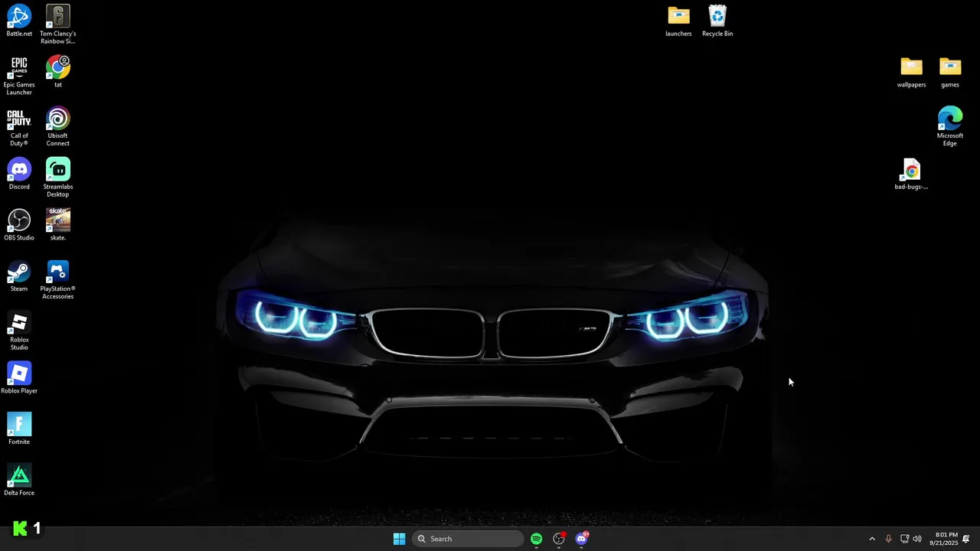Click the Recycle Bin icon
The width and height of the screenshot is (980, 551).
click(x=717, y=21)
